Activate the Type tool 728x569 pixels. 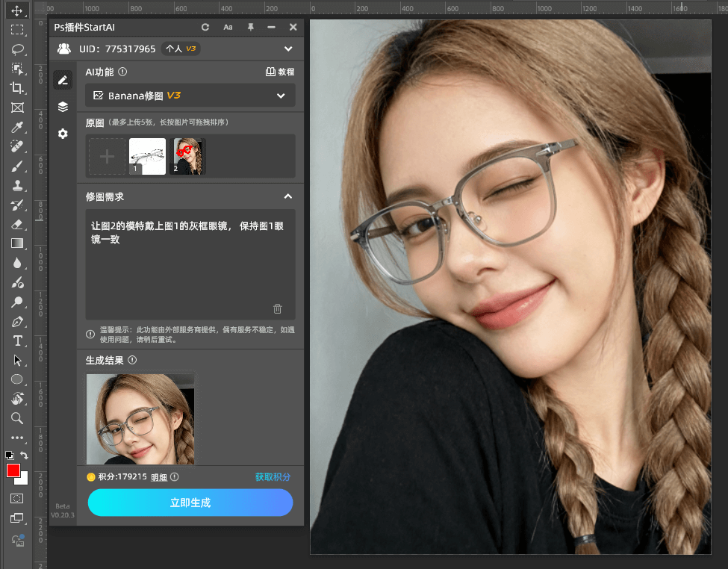pos(18,341)
